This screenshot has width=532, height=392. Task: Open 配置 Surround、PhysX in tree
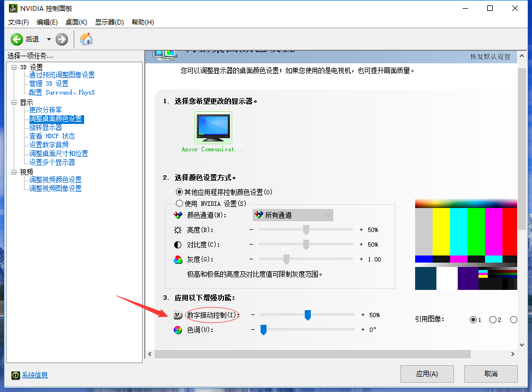(x=62, y=93)
